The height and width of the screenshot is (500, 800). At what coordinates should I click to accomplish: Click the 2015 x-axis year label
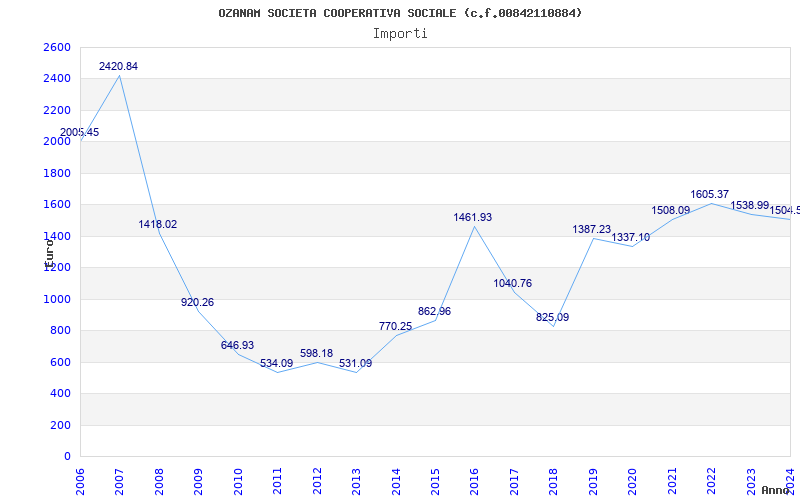point(435,482)
